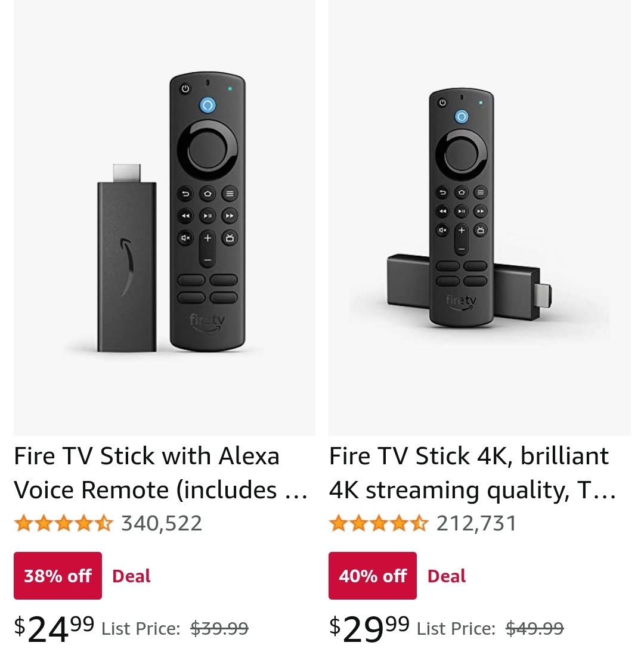Click the $49.99 crossed-out list price
Viewport: 644px width, 658px height.
click(534, 628)
